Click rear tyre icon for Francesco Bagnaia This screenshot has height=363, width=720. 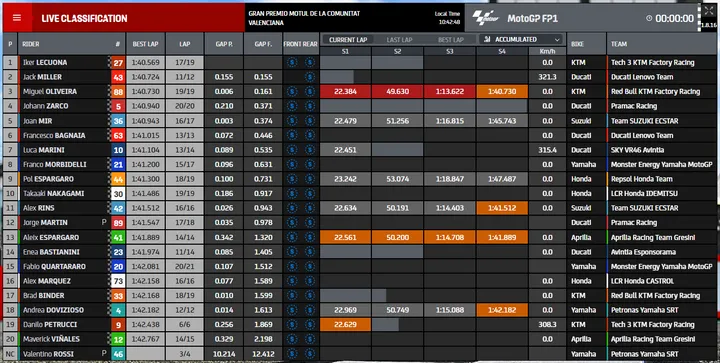310,135
